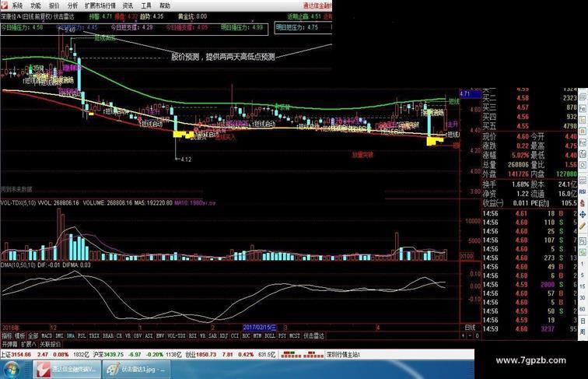Switch to 通达信金融终端 taskbar item
This screenshot has height=379, width=588.
65,369
